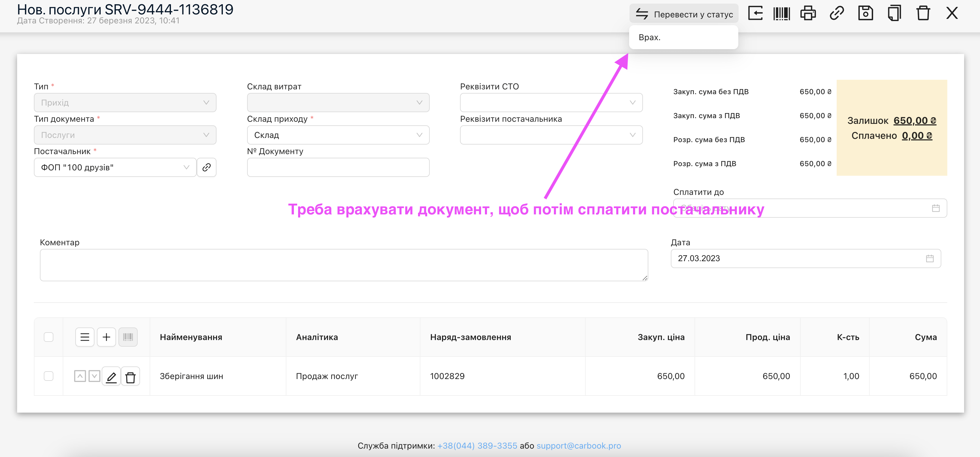Click link icon next to supplier field

pos(207,167)
